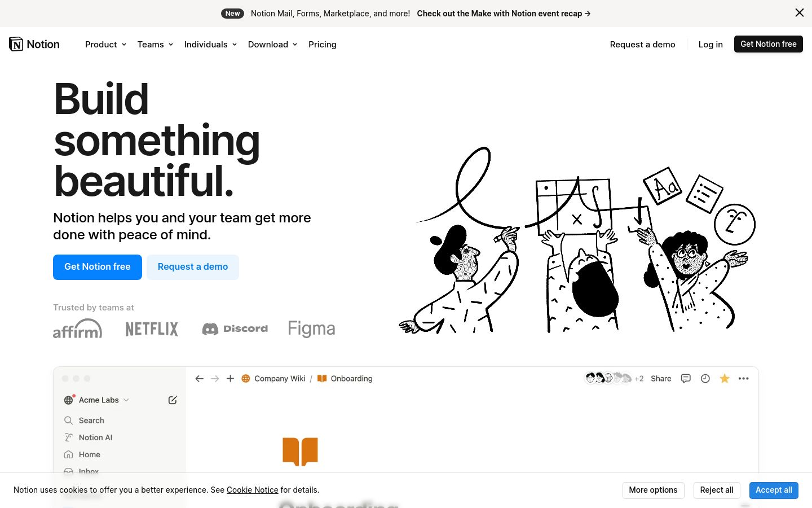Screen dimensions: 812x508
Task: Click the light blue Request a demo button
Action: (193, 267)
